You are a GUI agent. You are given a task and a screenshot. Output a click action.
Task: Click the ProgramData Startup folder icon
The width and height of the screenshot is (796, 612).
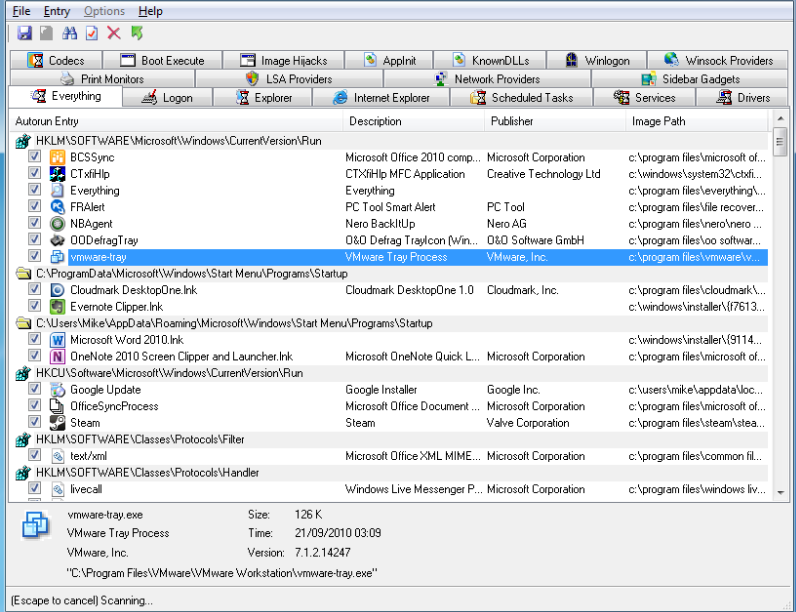[x=23, y=274]
